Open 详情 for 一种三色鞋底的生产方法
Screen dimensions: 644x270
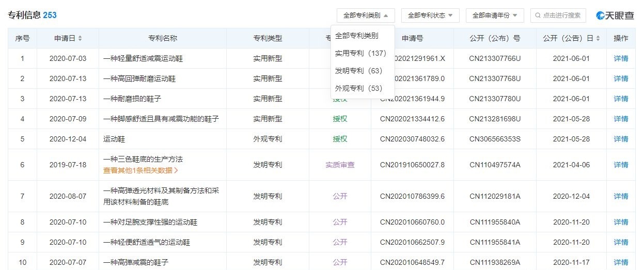(x=621, y=165)
